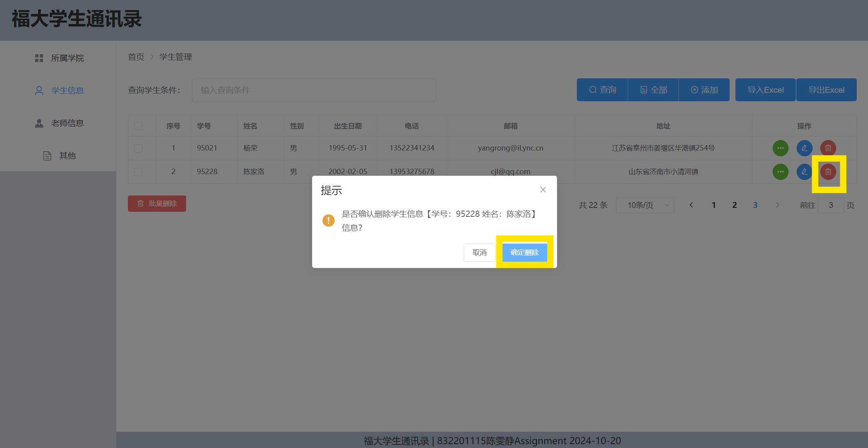Check the checkbox for row 95228
The height and width of the screenshot is (448, 868).
pyautogui.click(x=138, y=172)
